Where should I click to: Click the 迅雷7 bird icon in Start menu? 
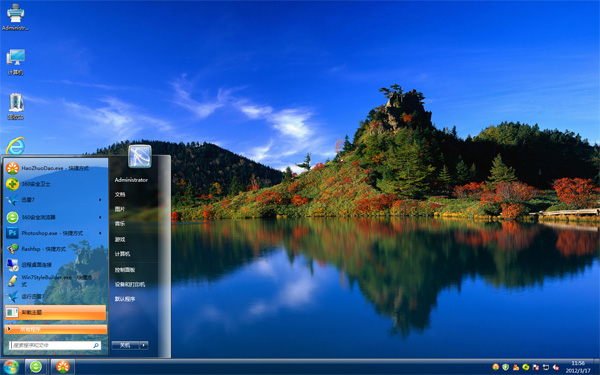[12, 200]
